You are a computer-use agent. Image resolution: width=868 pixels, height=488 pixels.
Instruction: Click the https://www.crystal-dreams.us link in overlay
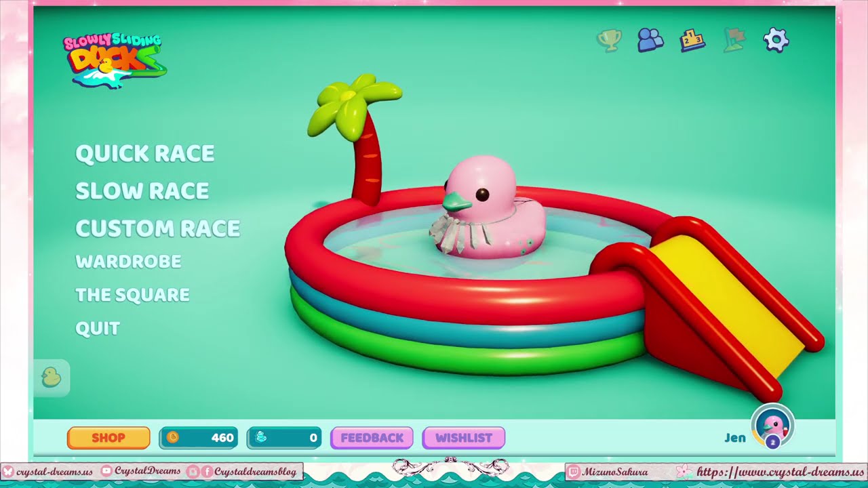coord(780,472)
